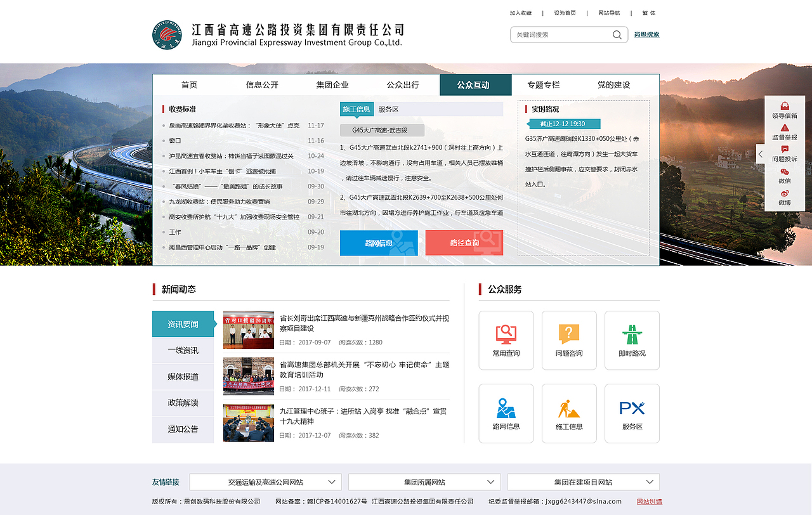This screenshot has width=812, height=515.
Task: Click 网站纠错 link in footer
Action: point(650,502)
